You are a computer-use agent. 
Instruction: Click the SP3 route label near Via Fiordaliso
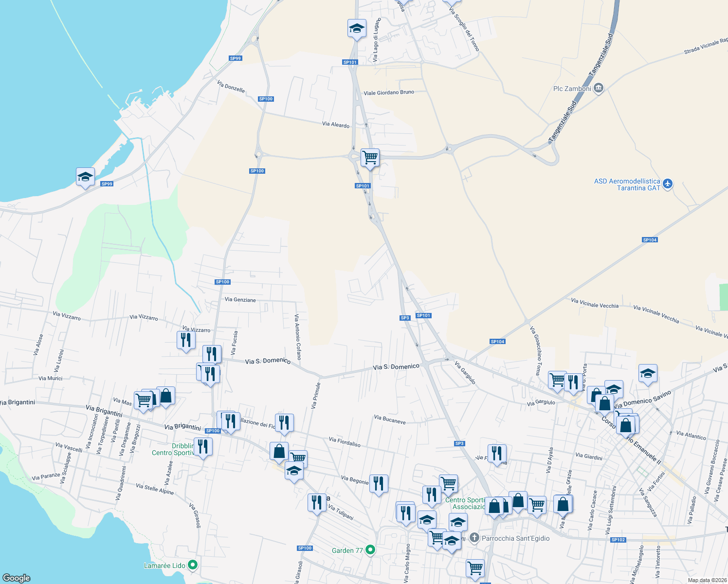[459, 443]
